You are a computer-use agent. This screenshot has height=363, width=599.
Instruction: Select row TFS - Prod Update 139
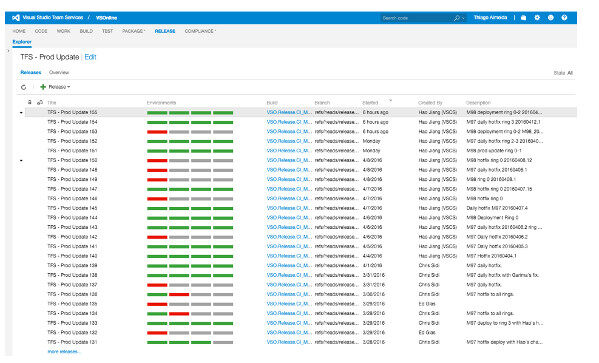click(301, 266)
